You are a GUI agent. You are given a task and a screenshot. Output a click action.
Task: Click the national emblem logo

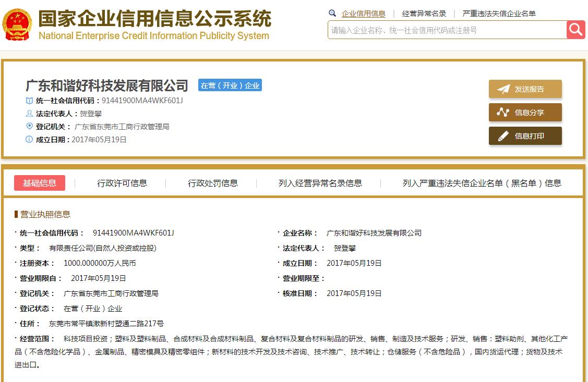point(17,26)
